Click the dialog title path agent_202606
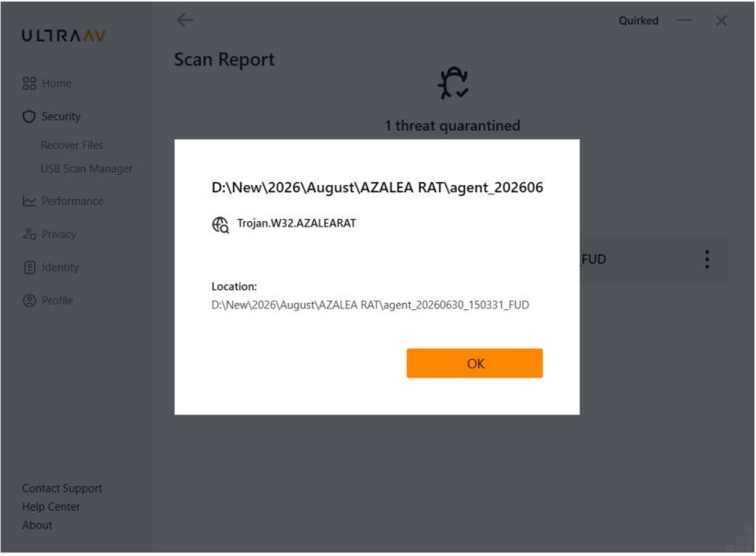The width and height of the screenshot is (756, 556). (x=377, y=187)
